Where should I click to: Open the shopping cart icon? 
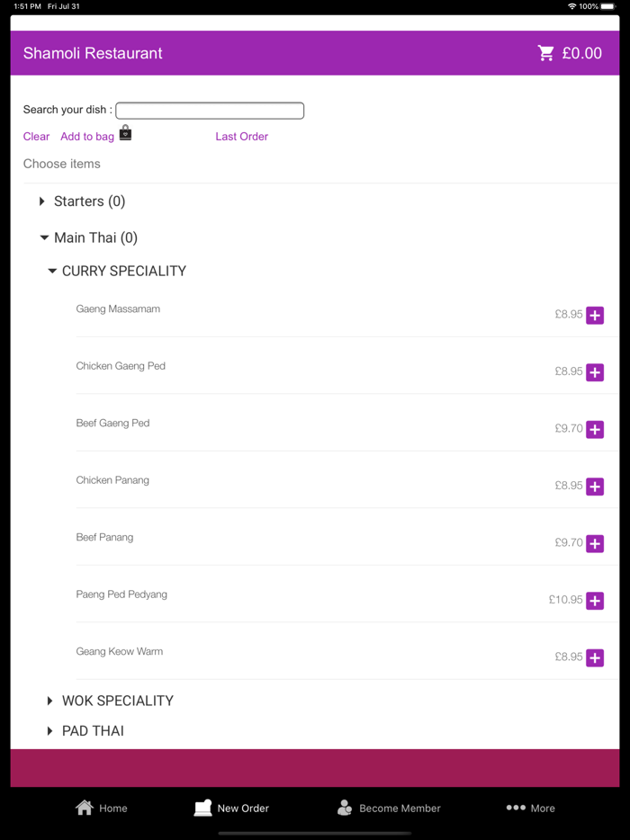(545, 53)
